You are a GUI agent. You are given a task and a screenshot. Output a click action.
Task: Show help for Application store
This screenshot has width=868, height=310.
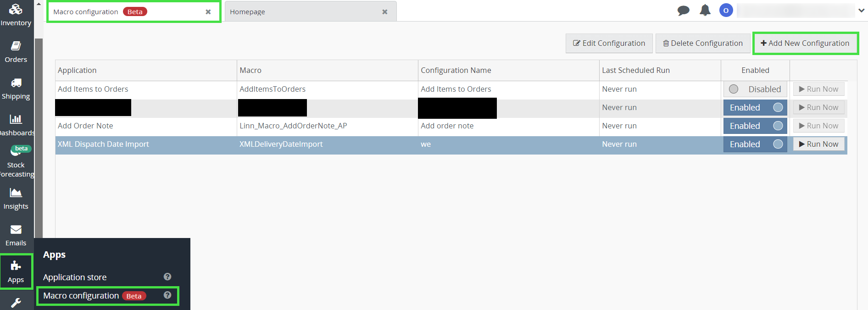click(167, 277)
